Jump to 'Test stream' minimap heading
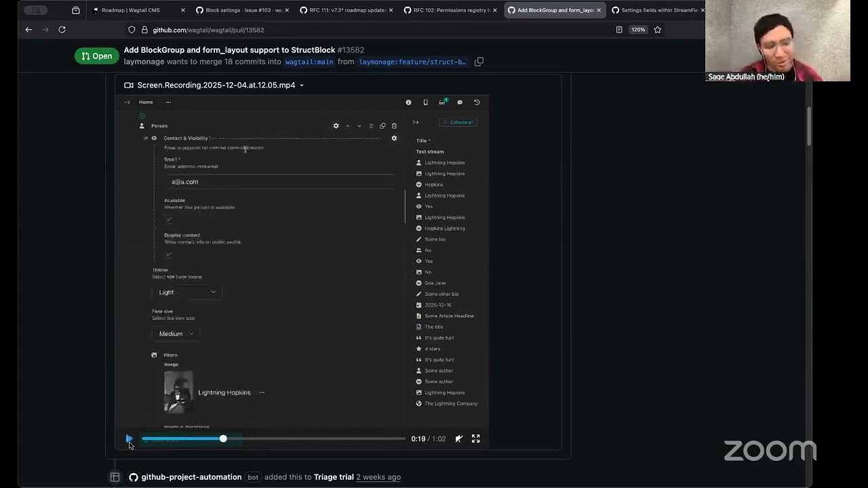The width and height of the screenshot is (868, 488). coord(430,152)
